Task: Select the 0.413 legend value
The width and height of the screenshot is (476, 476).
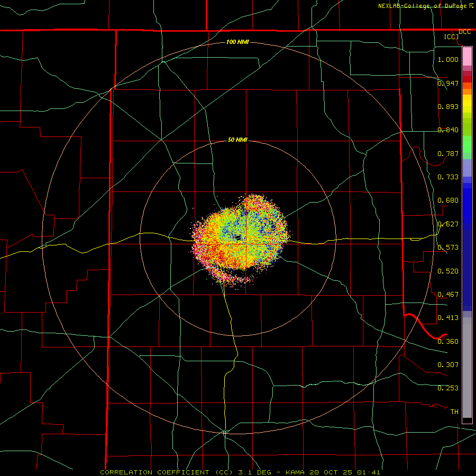Action: coord(448,318)
